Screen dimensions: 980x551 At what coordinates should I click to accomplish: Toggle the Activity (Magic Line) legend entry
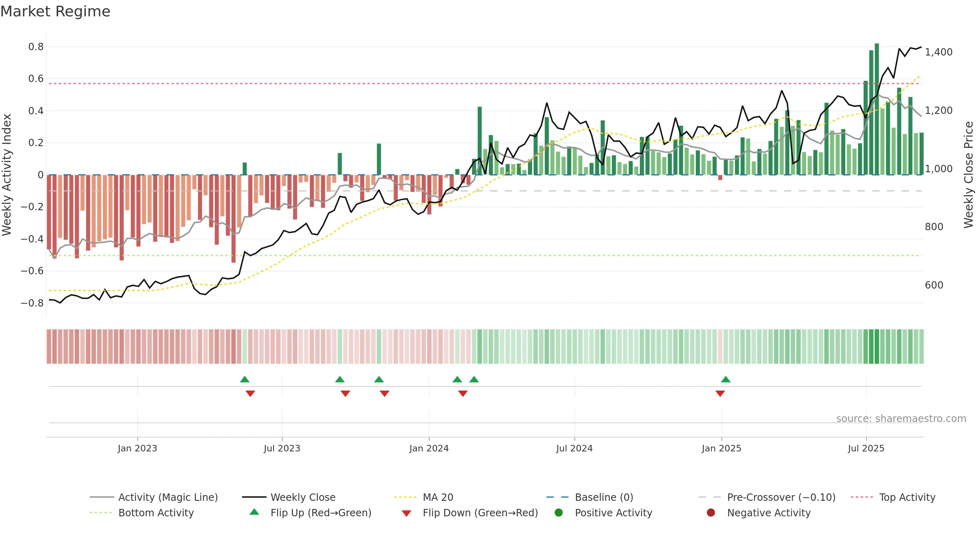154,497
